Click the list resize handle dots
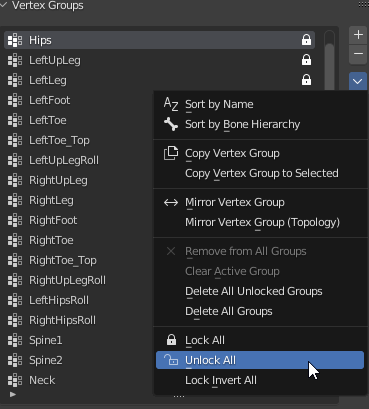Screen dimensions: 369x409 click(x=179, y=397)
